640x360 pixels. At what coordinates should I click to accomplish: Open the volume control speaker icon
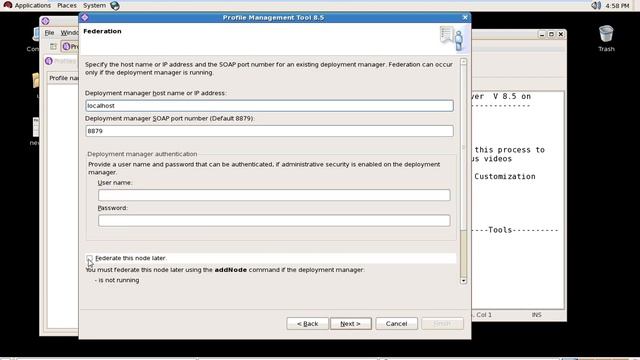596,5
